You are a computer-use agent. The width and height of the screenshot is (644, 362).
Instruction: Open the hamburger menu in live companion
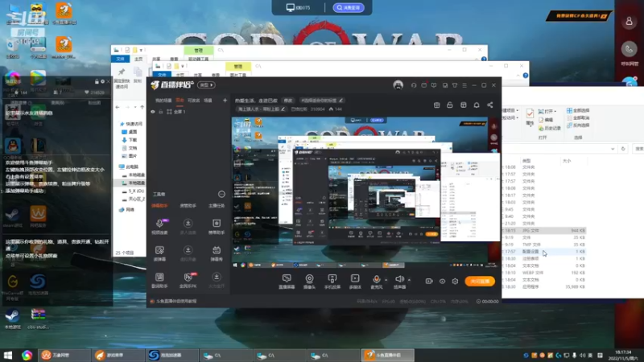point(464,85)
